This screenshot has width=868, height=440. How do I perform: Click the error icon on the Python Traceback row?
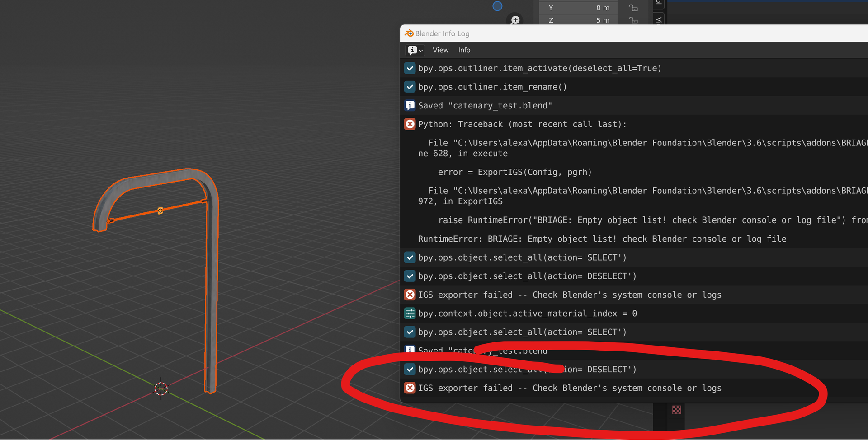[x=410, y=124]
